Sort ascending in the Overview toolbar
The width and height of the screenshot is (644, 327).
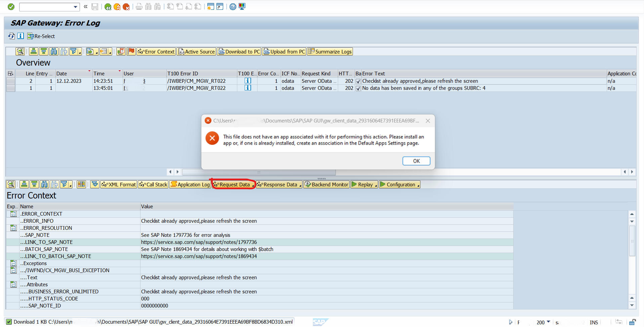tap(33, 51)
